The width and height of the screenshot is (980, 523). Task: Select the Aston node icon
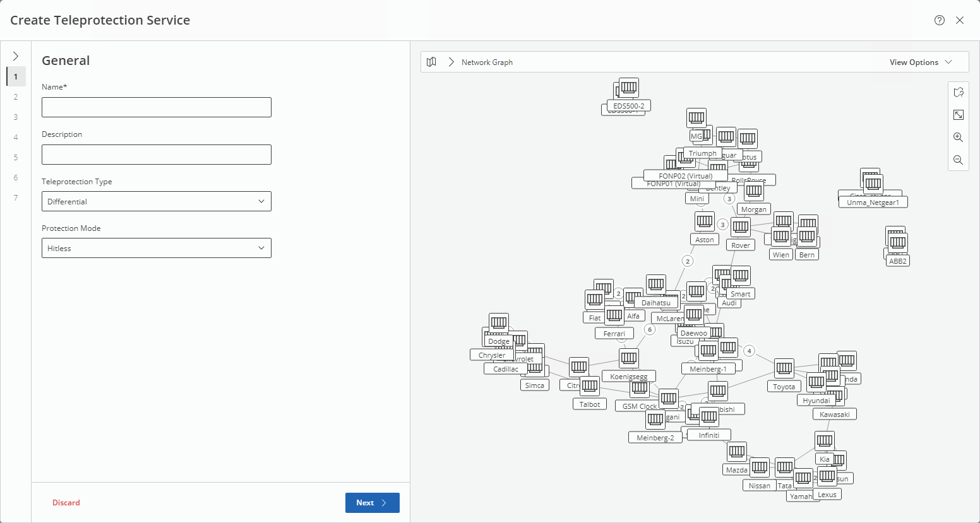pos(705,221)
